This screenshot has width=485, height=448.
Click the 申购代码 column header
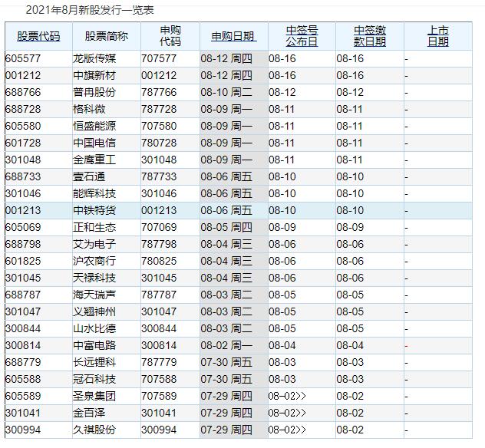click(x=170, y=36)
